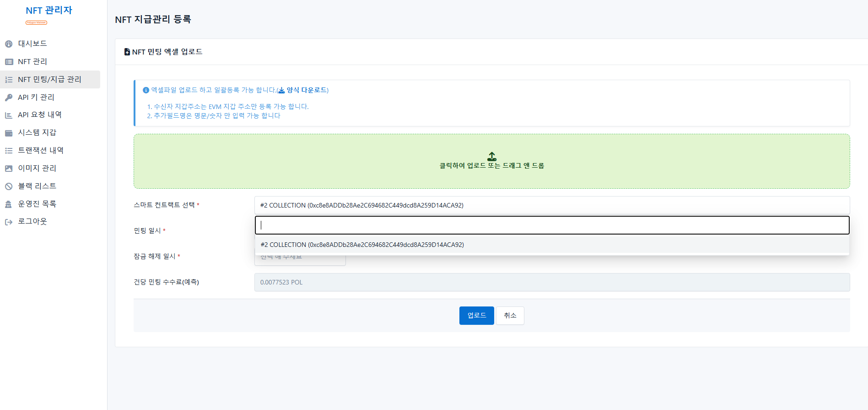The width and height of the screenshot is (868, 410).
Task: Click the 로그아웃 exit icon
Action: [9, 222]
